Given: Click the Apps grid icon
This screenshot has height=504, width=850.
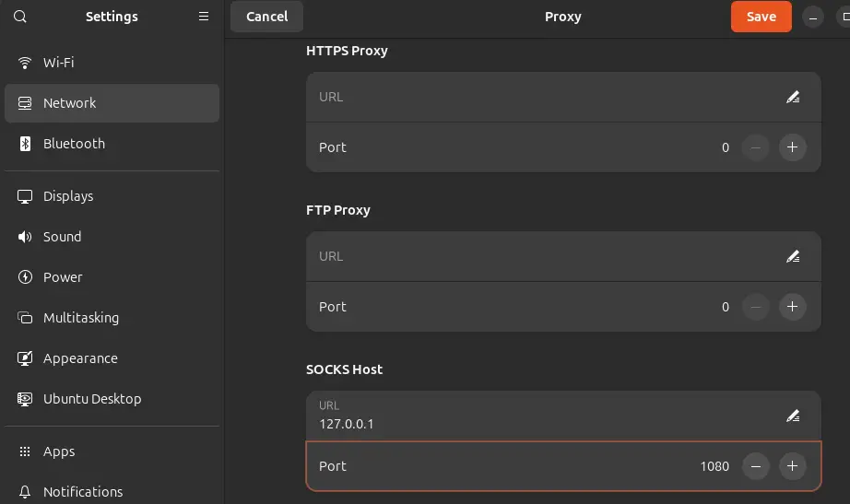Looking at the screenshot, I should coord(24,451).
